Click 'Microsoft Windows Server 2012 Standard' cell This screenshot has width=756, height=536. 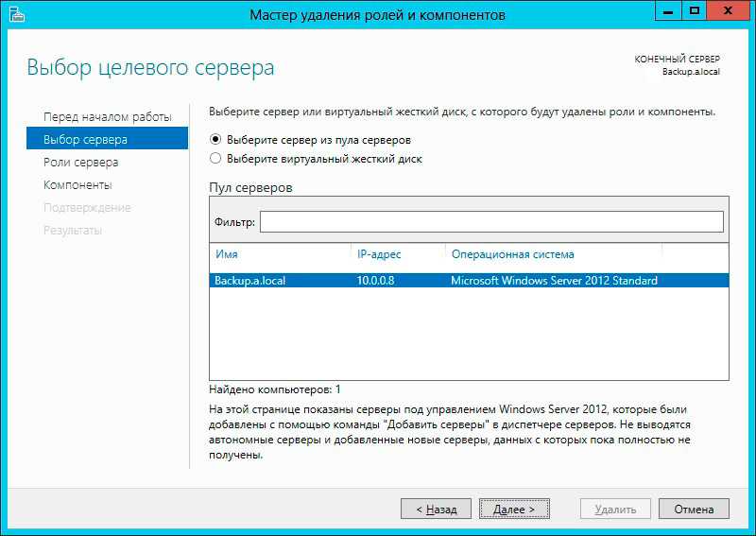click(x=554, y=281)
